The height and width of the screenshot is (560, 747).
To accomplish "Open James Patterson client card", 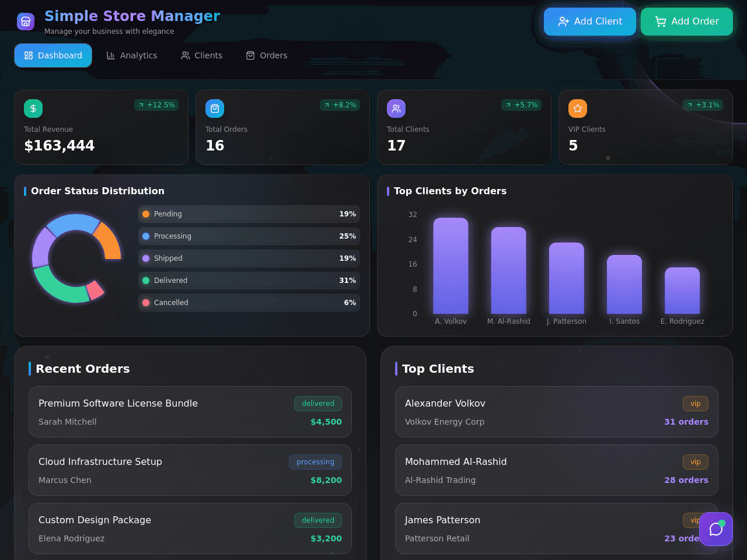I will [x=557, y=528].
